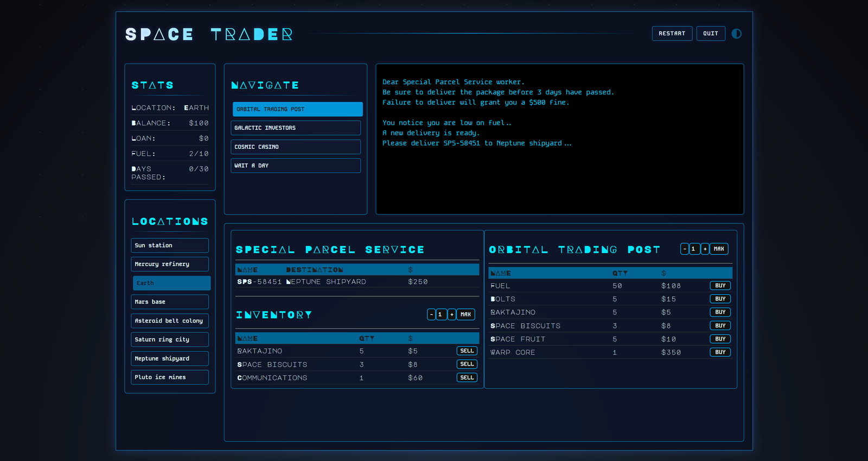Buy Fuel at trading post
Image resolution: width=868 pixels, height=461 pixels.
pos(720,286)
